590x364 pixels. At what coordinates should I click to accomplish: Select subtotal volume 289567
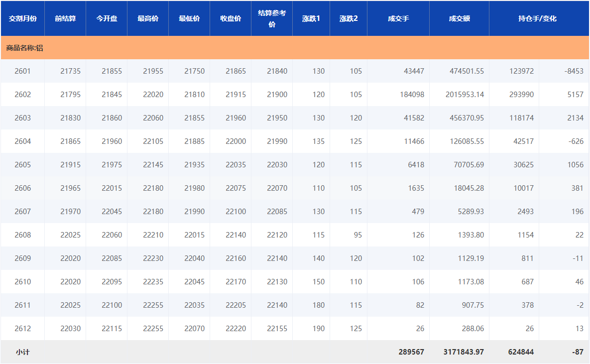[411, 352]
